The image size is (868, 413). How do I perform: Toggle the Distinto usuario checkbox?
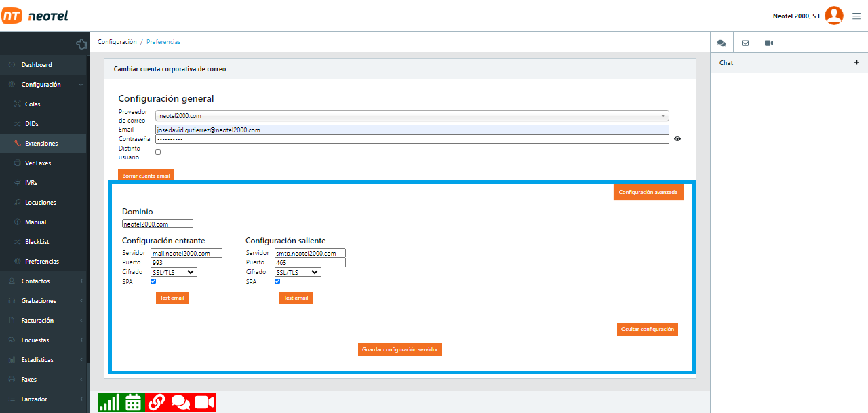click(x=158, y=152)
